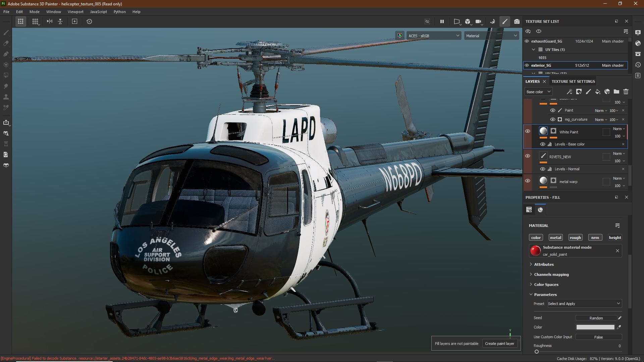Delete layer using trash icon
This screenshot has width=644, height=362.
coord(626,92)
